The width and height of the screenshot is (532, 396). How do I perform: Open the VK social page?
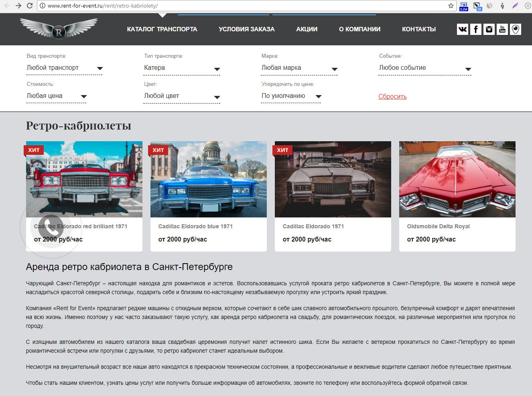(x=463, y=29)
